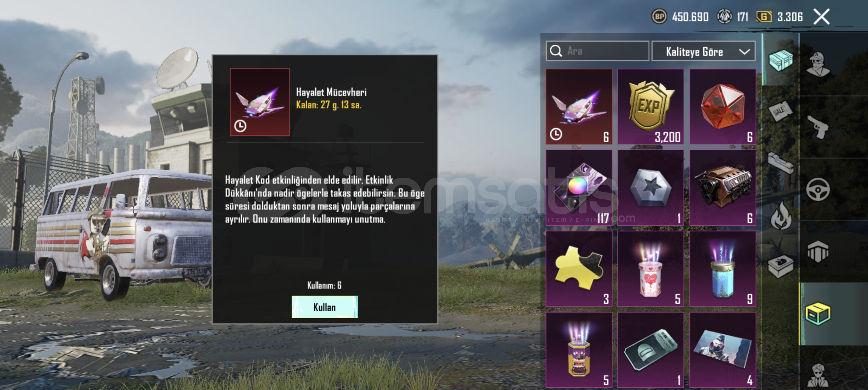This screenshot has height=390, width=868.
Task: Select the copper engine item
Action: click(x=723, y=188)
